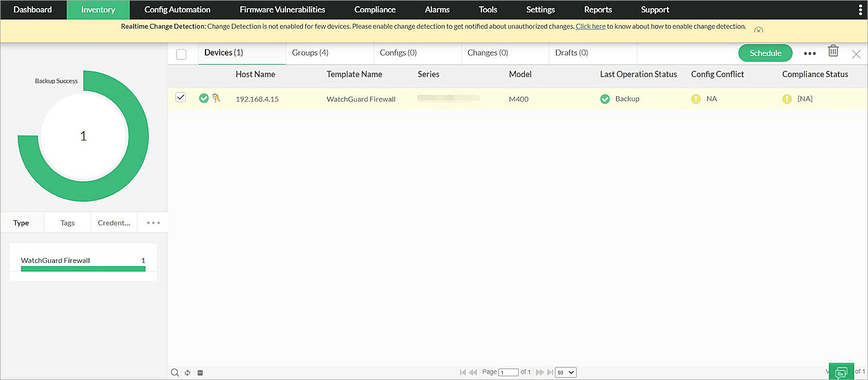Open the chat support icon at bottom right
This screenshot has height=380, width=868.
click(x=841, y=372)
